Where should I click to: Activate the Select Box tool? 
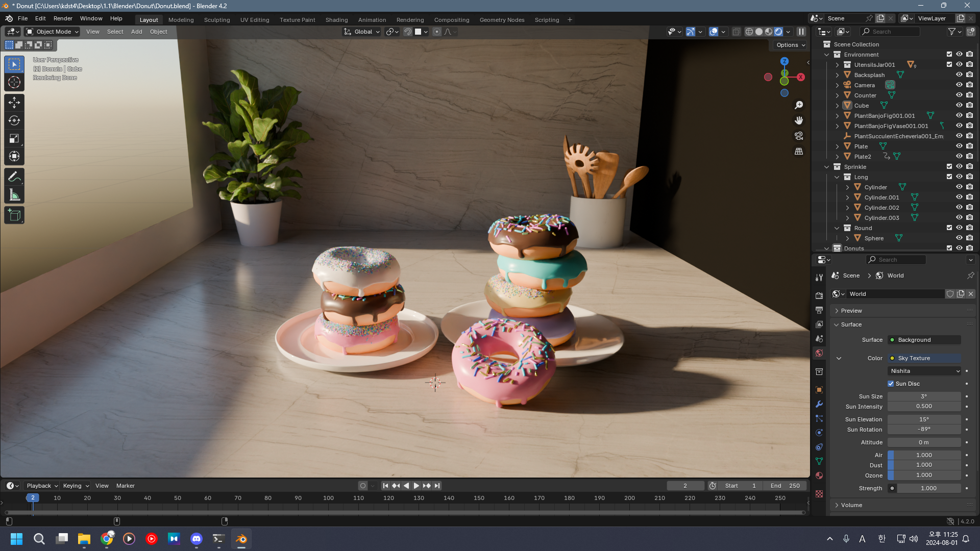pos(14,64)
